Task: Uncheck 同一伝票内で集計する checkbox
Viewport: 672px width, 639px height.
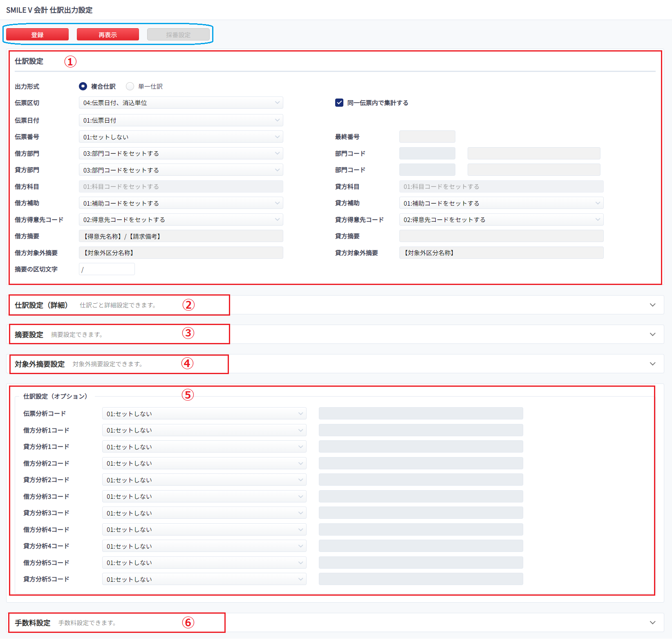Action: [339, 103]
